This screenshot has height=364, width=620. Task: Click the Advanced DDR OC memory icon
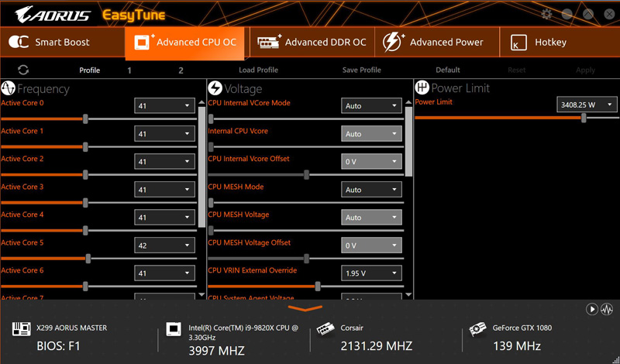point(269,41)
